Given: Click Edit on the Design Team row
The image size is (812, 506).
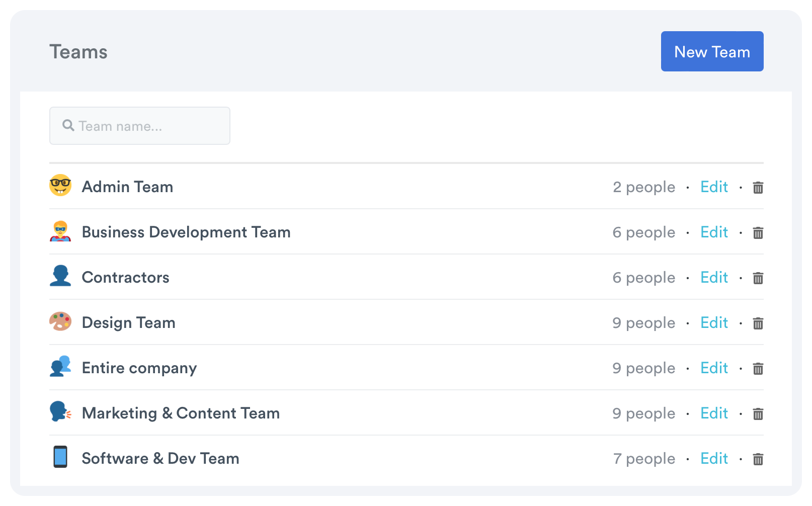Looking at the screenshot, I should (714, 323).
